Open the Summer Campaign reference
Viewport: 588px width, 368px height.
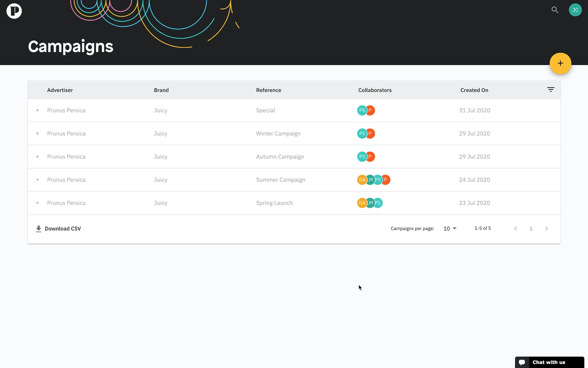281,180
